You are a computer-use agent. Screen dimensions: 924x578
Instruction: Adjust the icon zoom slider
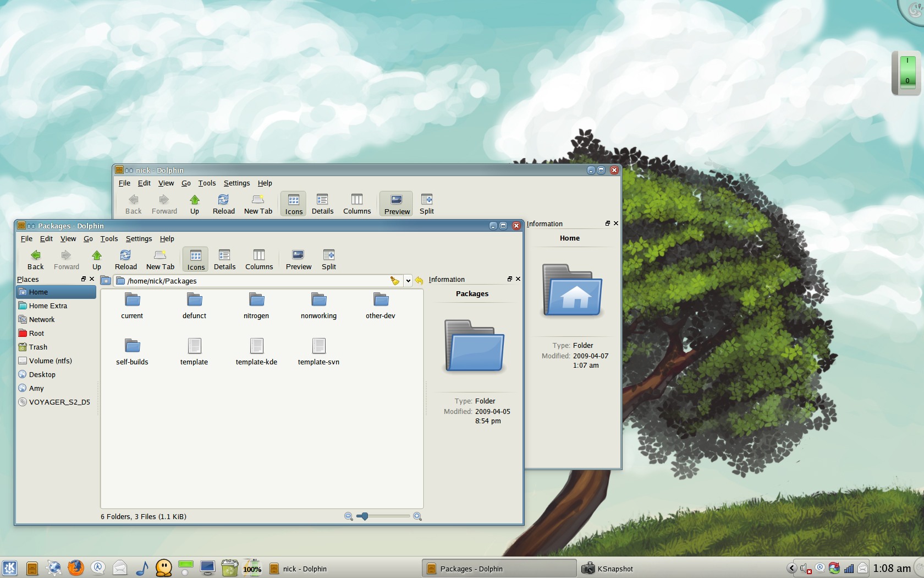[383, 516]
